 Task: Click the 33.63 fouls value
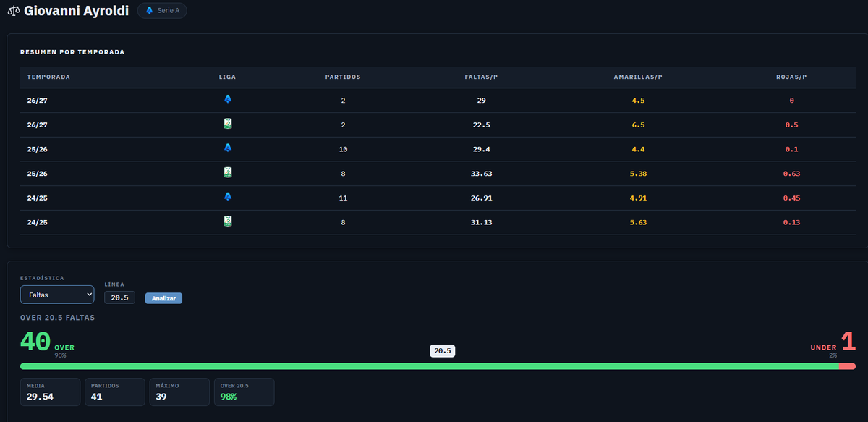[x=481, y=174]
